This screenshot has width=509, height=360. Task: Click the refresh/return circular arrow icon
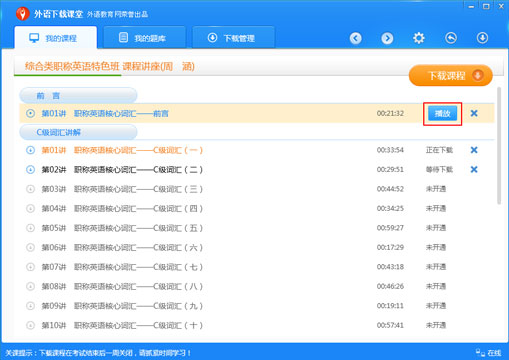[x=451, y=38]
